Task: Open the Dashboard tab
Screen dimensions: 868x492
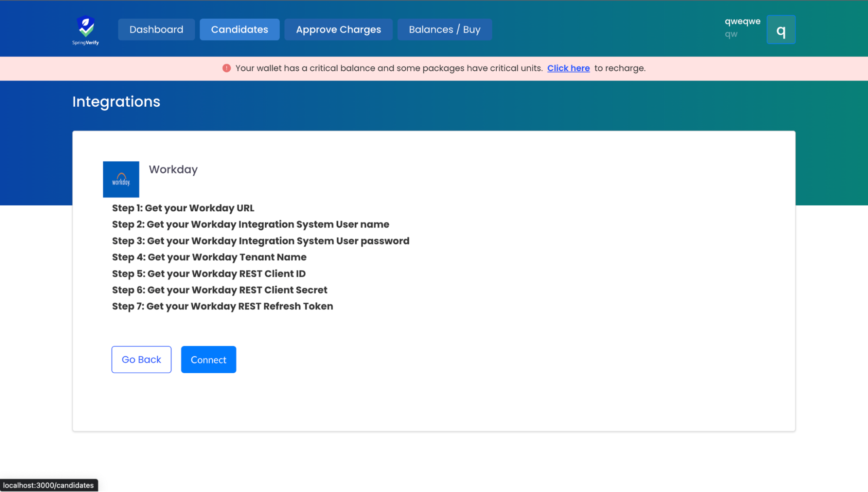Action: pyautogui.click(x=156, y=30)
